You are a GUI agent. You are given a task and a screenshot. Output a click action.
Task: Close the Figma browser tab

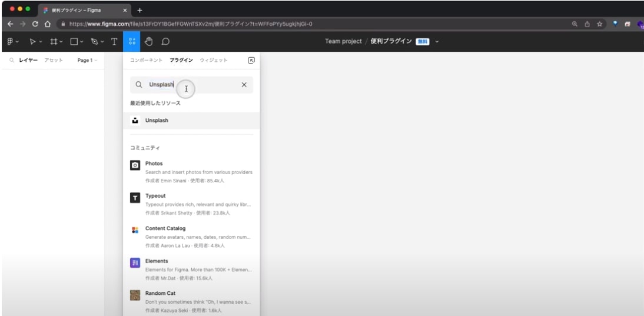click(x=125, y=10)
